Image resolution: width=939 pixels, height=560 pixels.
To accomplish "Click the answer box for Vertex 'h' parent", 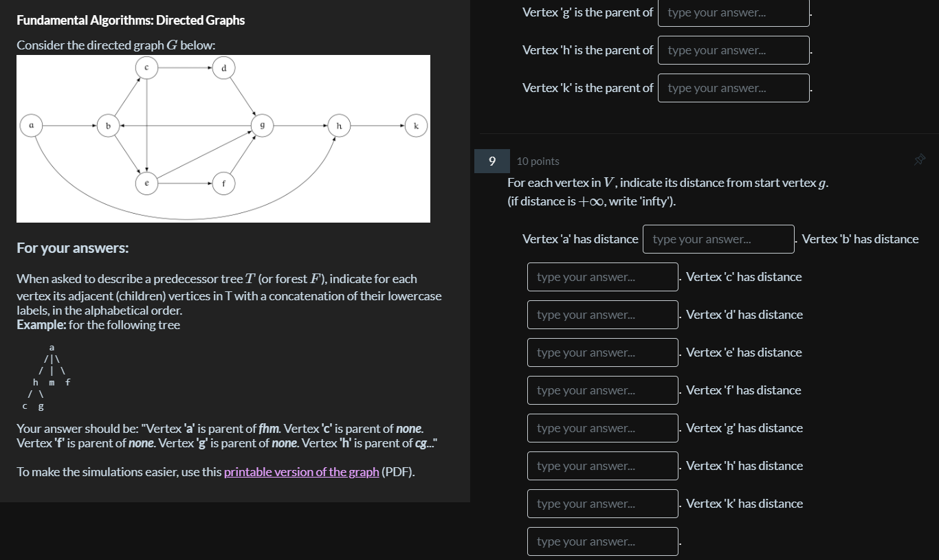I will [x=733, y=49].
